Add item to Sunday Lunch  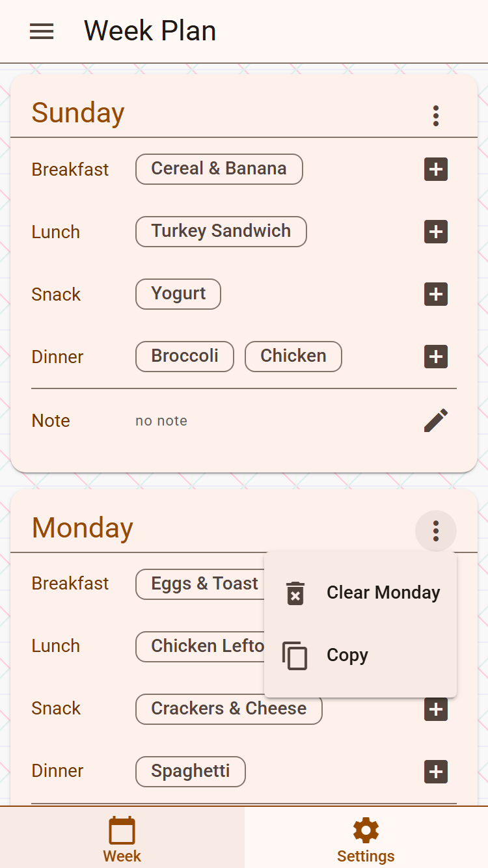436,232
